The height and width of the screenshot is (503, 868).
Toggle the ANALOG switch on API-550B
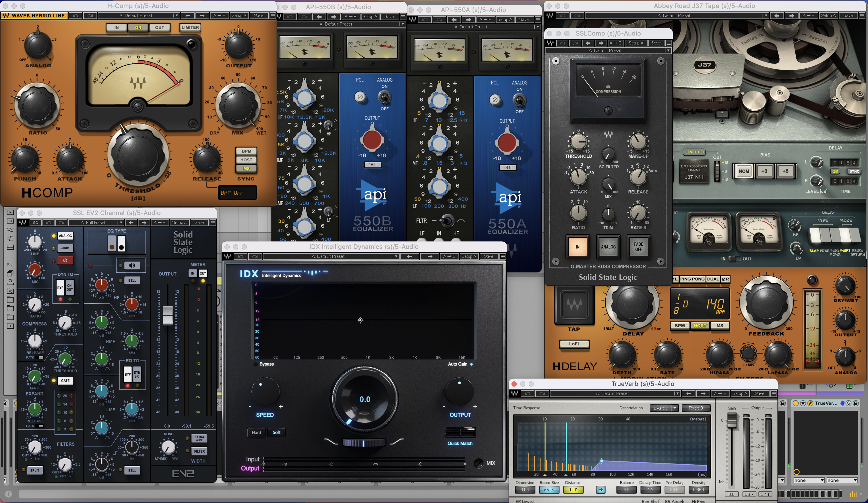click(384, 98)
